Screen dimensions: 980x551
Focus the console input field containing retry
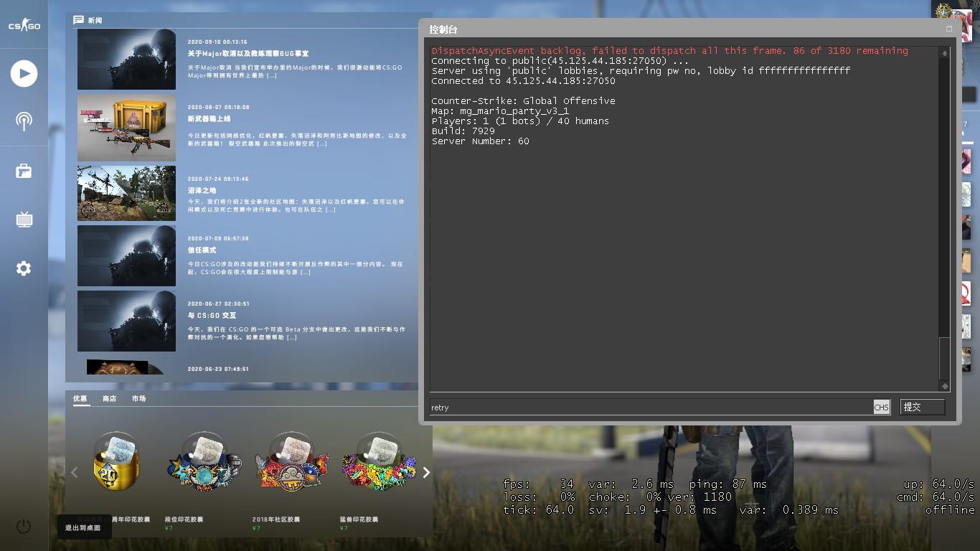click(x=651, y=408)
